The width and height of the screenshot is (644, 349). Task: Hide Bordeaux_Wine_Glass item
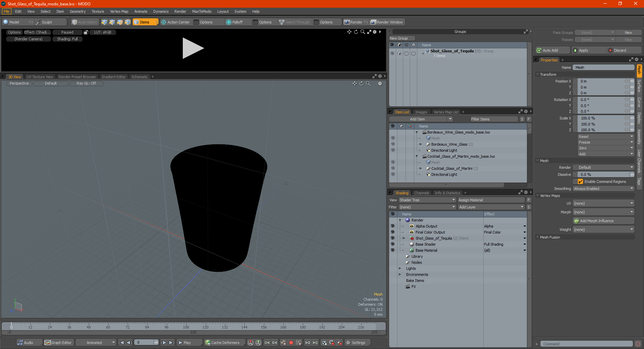tap(393, 144)
